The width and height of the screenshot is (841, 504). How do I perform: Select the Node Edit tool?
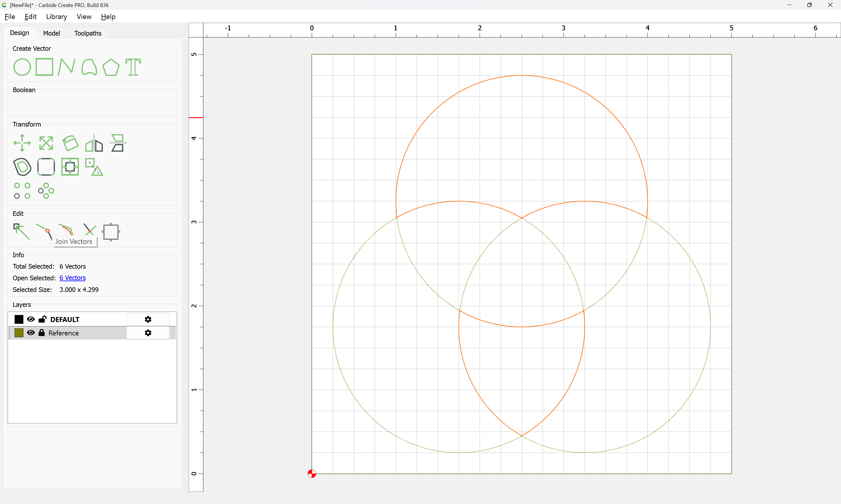(x=21, y=231)
